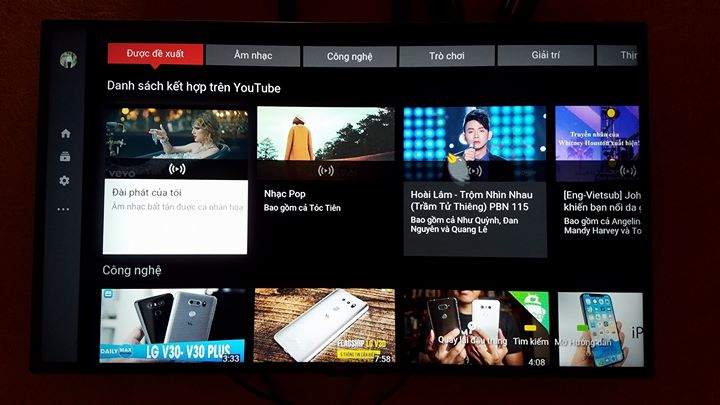The image size is (720, 405).
Task: Click radio icon on Đài phát của tôi card
Action: coord(177,169)
